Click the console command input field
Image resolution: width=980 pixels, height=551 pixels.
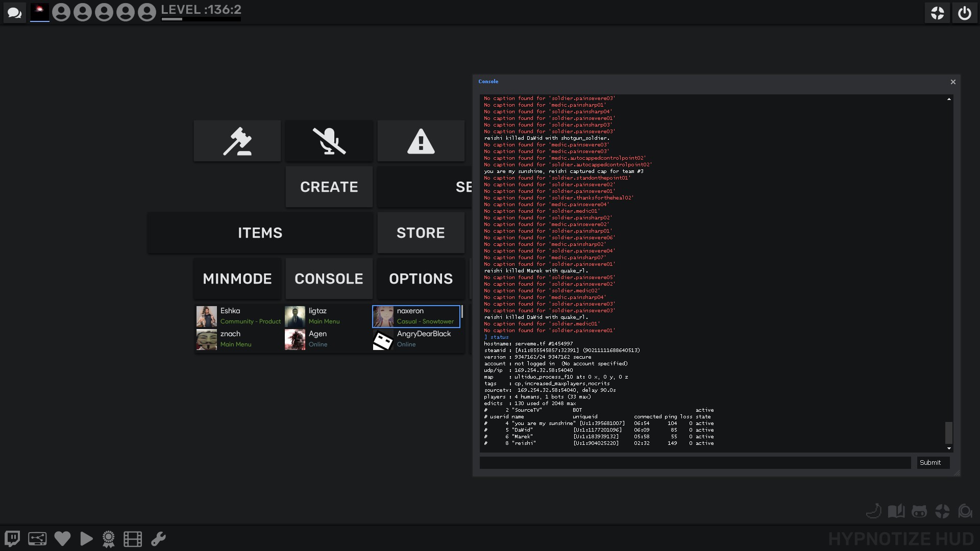point(695,463)
